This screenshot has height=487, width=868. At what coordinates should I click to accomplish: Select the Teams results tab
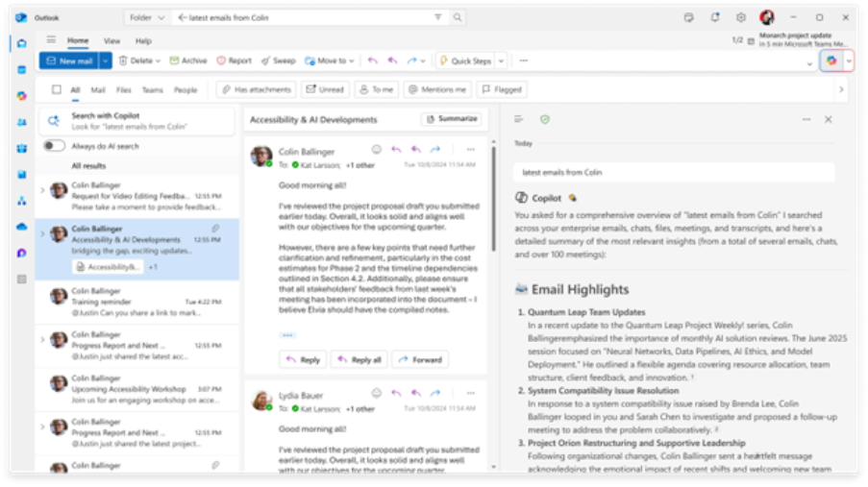click(152, 89)
